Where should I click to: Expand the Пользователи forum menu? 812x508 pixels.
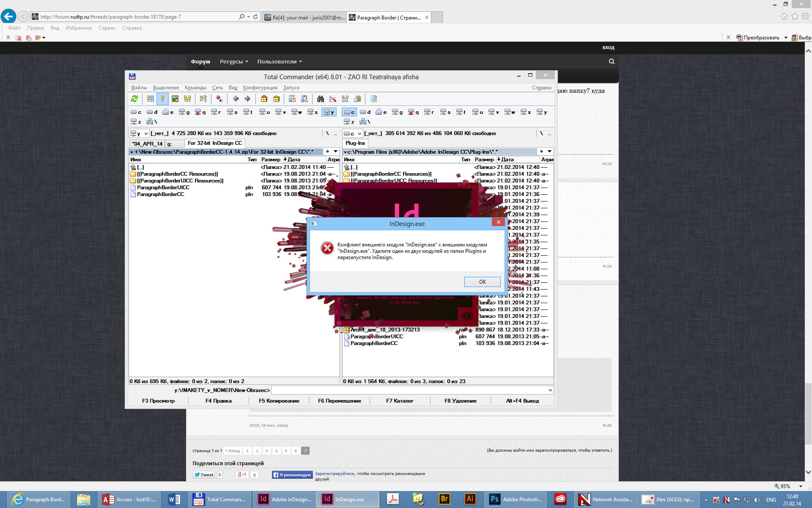pyautogui.click(x=280, y=61)
